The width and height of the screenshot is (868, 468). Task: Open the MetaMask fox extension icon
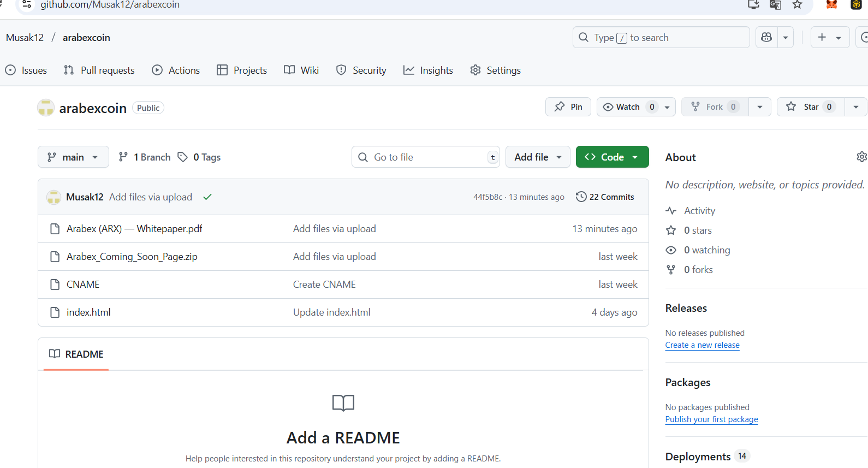click(831, 5)
